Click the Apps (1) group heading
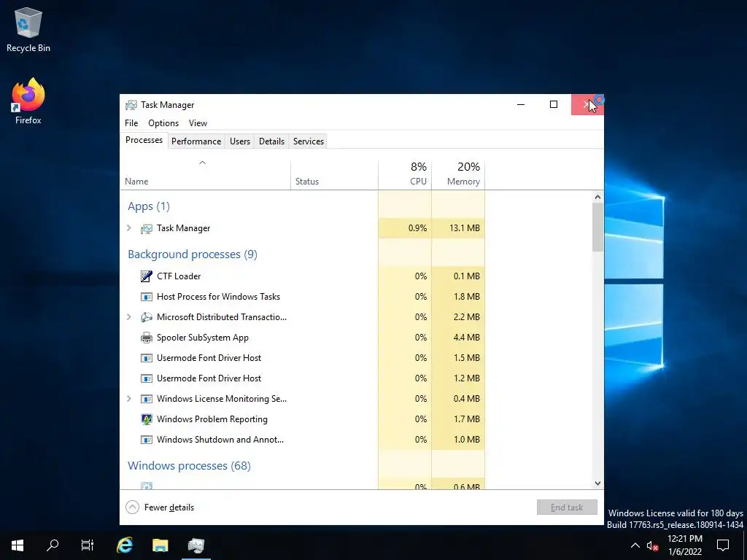Screen dimensions: 747x560 [149, 206]
